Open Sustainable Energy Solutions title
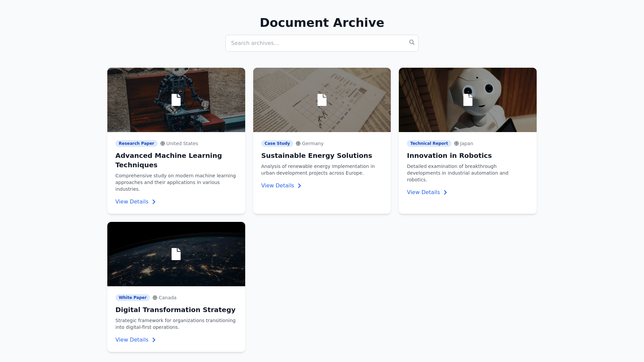 (x=316, y=156)
